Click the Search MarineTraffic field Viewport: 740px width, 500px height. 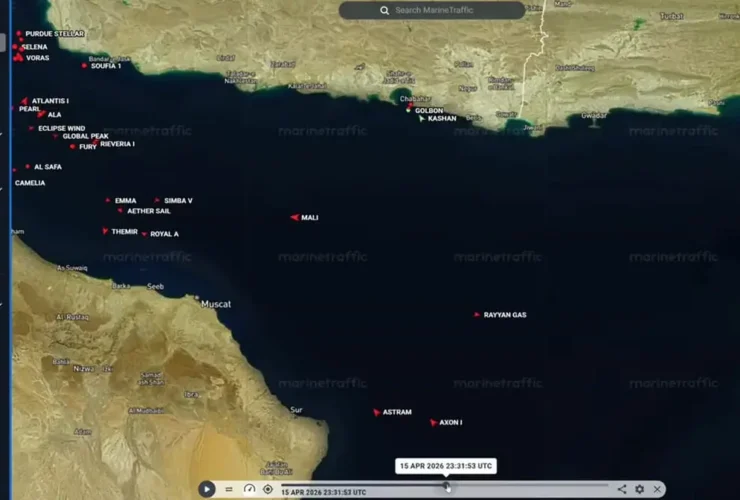(x=432, y=10)
